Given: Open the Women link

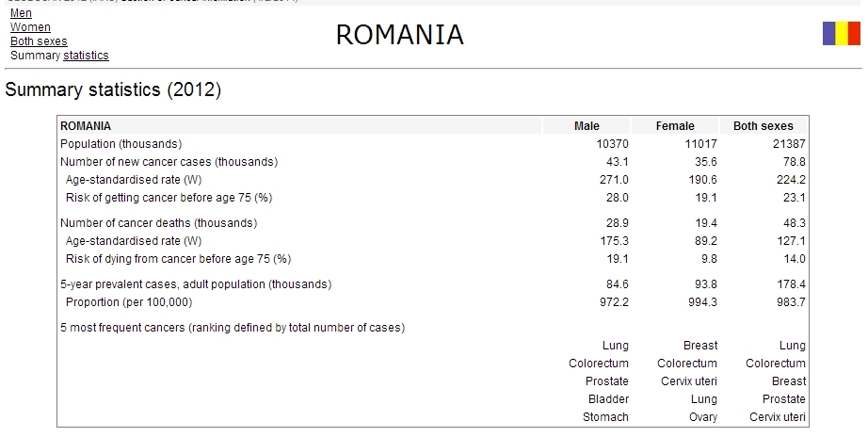Looking at the screenshot, I should 30,28.
